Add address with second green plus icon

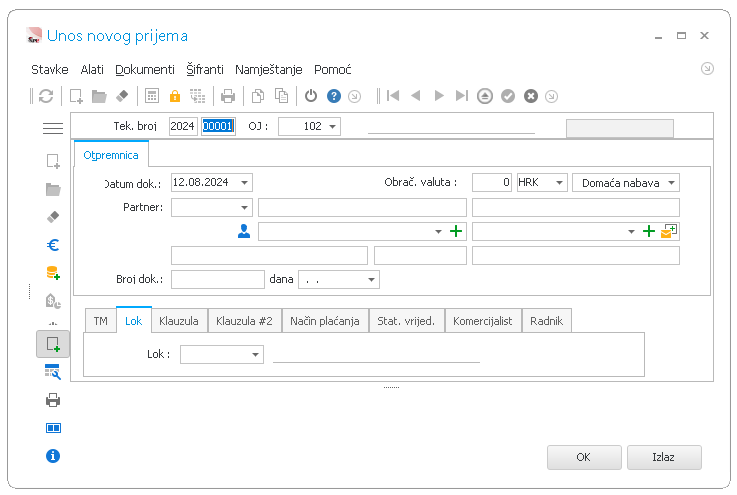649,231
